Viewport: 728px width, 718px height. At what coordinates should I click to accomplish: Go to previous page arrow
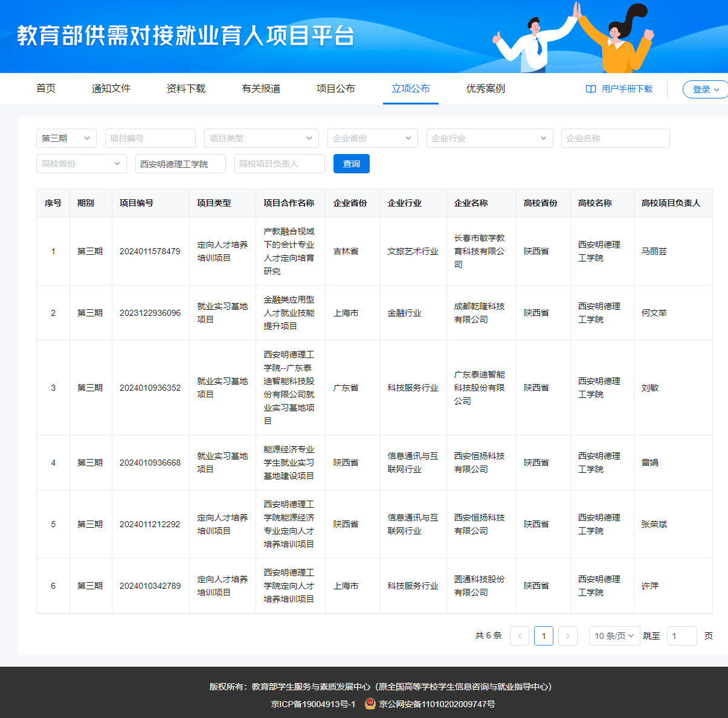(x=520, y=636)
